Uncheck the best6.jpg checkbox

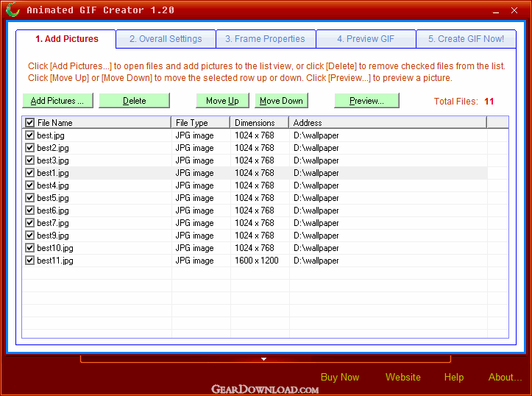(30, 211)
